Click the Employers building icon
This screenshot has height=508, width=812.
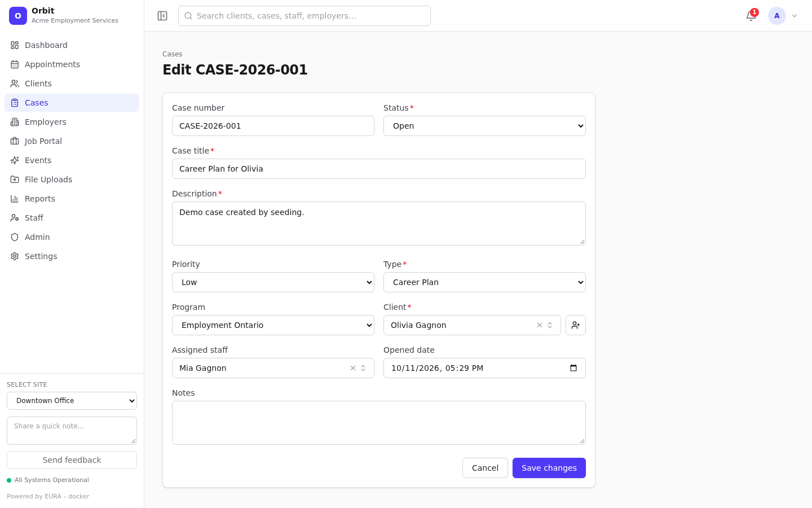15,122
